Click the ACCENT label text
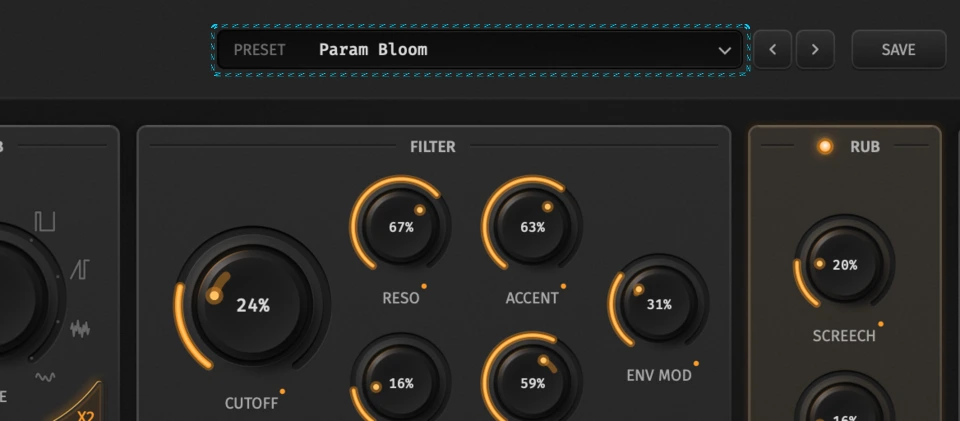Screen dimensions: 960x421 [x=532, y=298]
